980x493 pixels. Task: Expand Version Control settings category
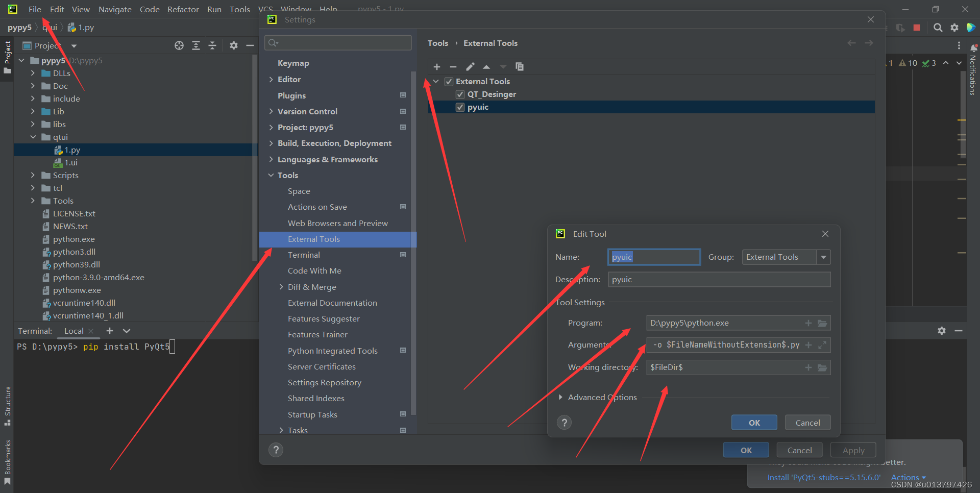point(271,112)
